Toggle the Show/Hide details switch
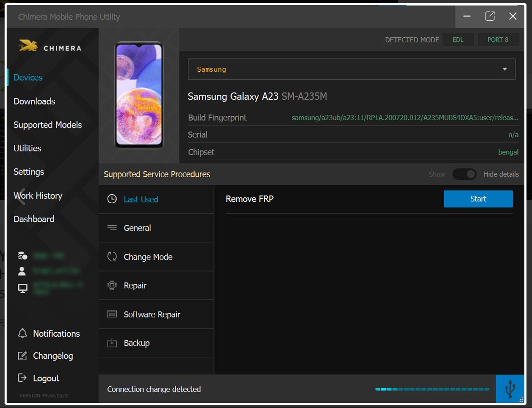This screenshot has height=408, width=532. click(x=464, y=174)
